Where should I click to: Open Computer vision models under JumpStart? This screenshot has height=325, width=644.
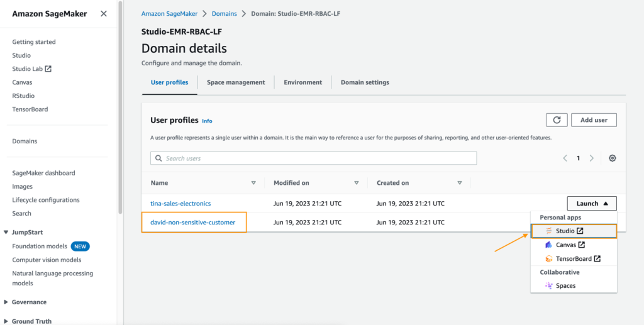47,260
